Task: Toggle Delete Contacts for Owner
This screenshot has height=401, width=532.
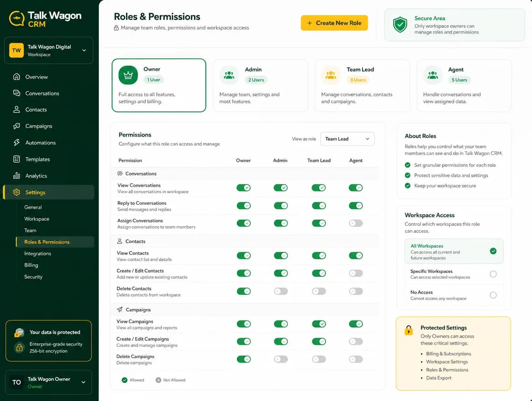Action: tap(244, 291)
